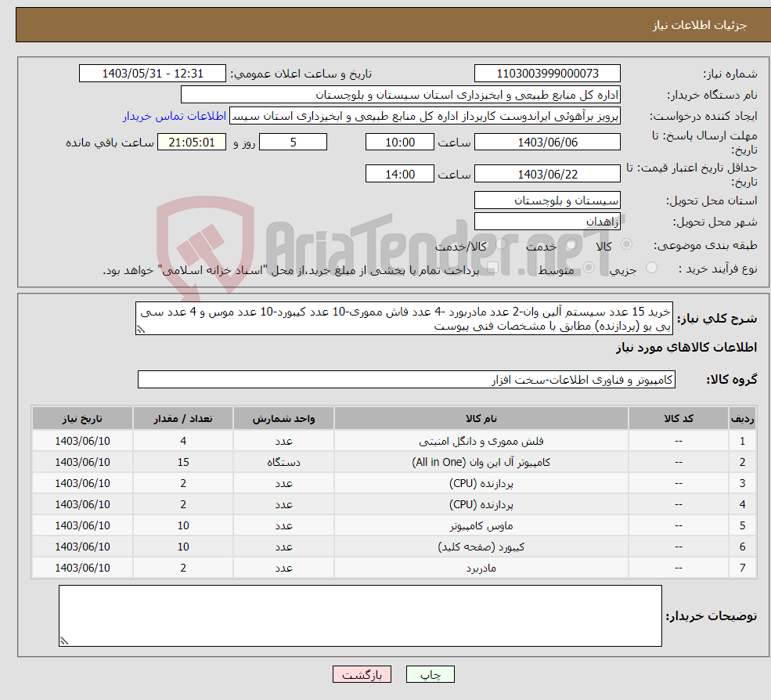Click the ماوس کامپیوتر cell
This screenshot has width=771, height=700.
[481, 526]
